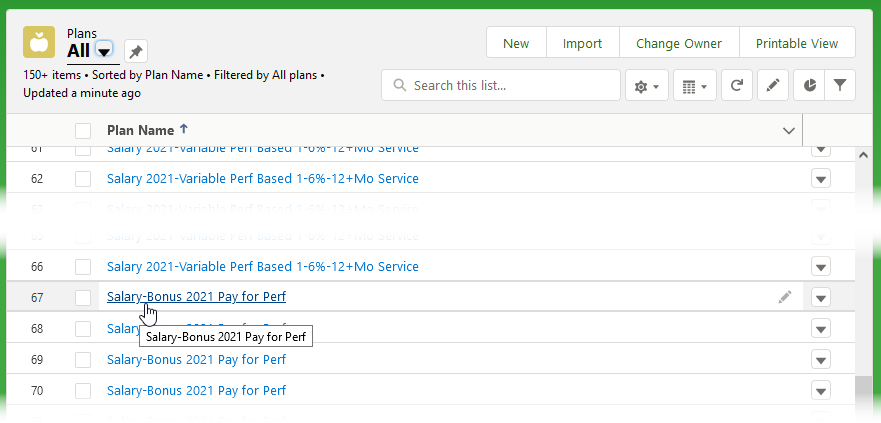
Task: Click the Plans apple object icon
Action: (39, 43)
